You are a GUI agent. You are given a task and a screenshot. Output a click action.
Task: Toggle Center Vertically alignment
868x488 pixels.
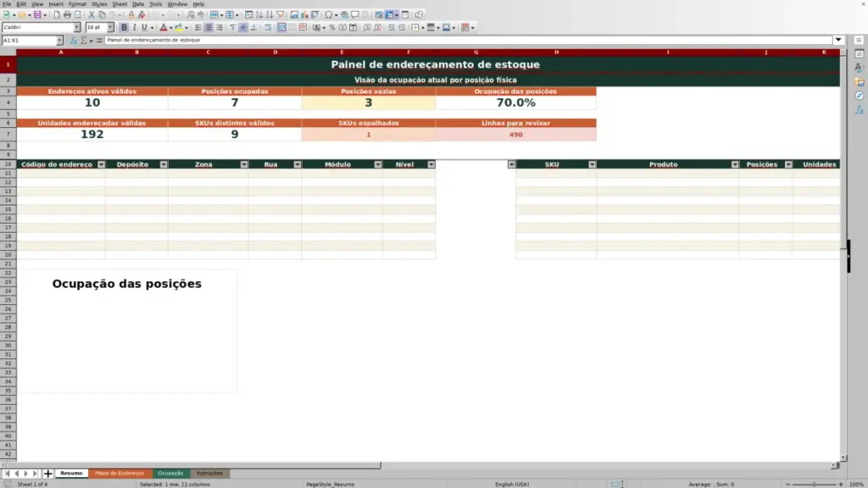243,28
